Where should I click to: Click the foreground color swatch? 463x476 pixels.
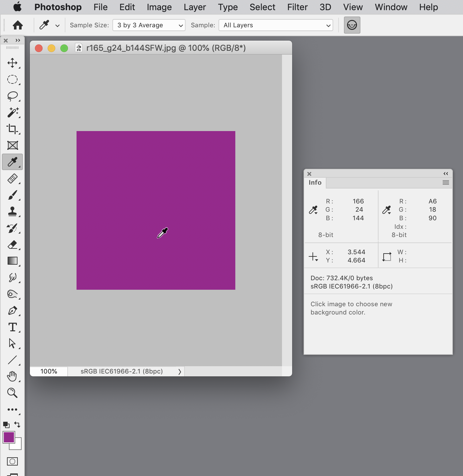click(10, 438)
